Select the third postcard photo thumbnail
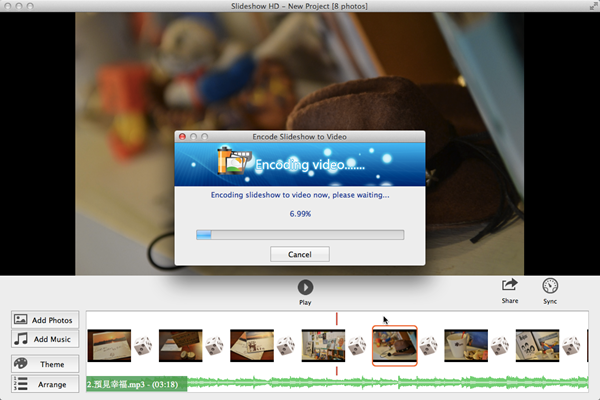The width and height of the screenshot is (600, 400). (252, 346)
